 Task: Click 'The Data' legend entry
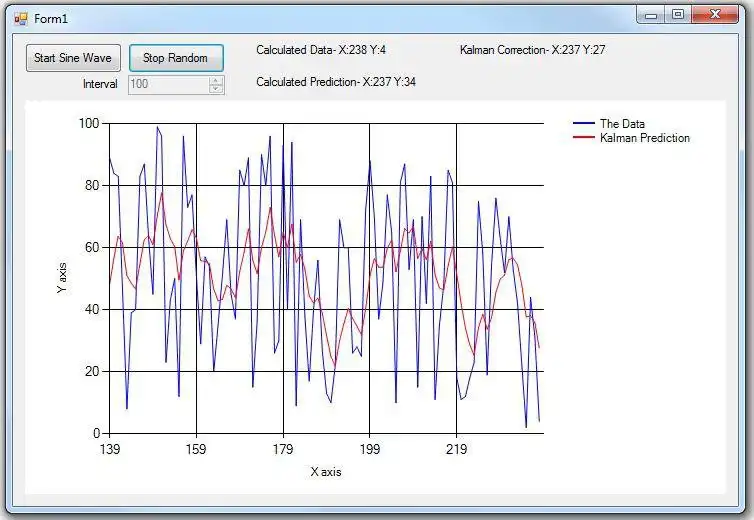(x=622, y=124)
